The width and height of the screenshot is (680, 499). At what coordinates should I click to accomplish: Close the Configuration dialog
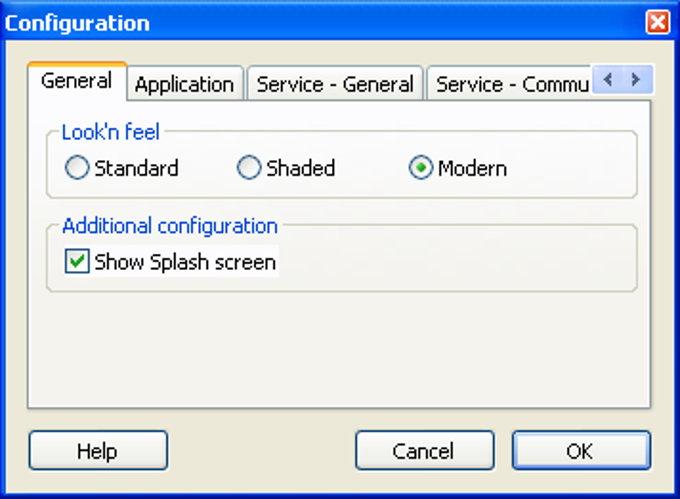click(657, 22)
